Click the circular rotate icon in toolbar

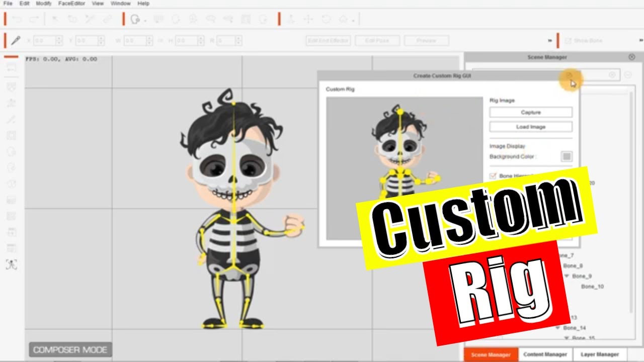pos(326,19)
